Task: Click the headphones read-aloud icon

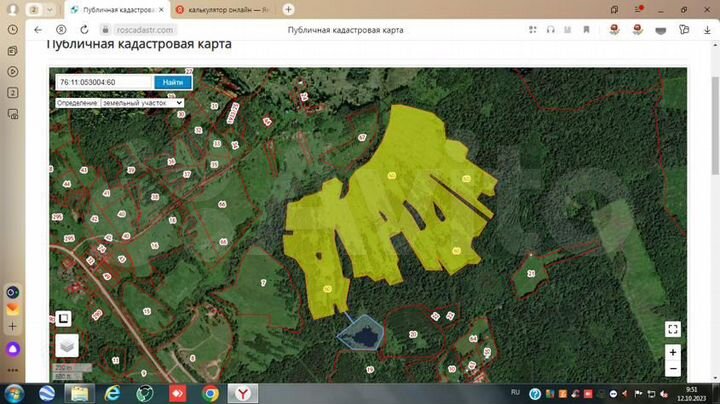Action: [551, 30]
